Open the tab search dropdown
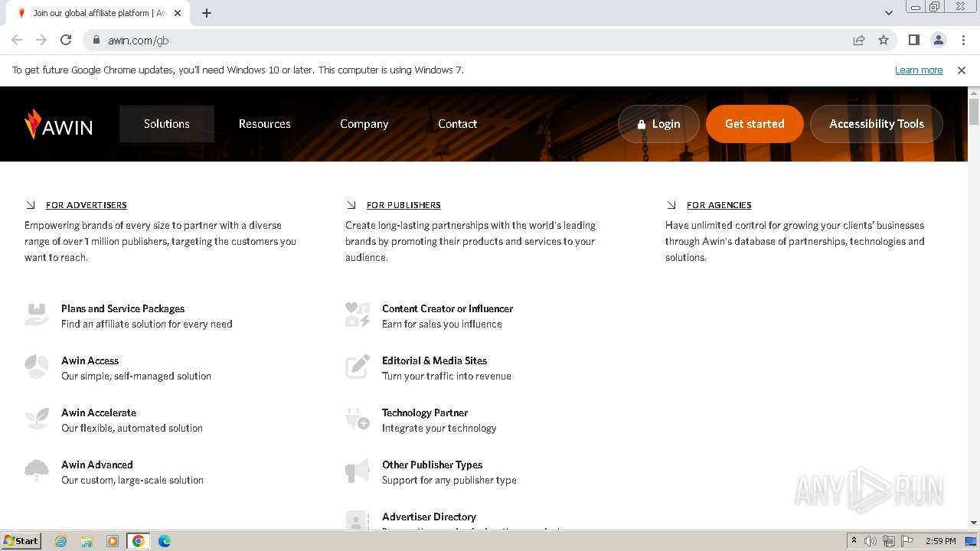Image resolution: width=980 pixels, height=551 pixels. tap(889, 13)
